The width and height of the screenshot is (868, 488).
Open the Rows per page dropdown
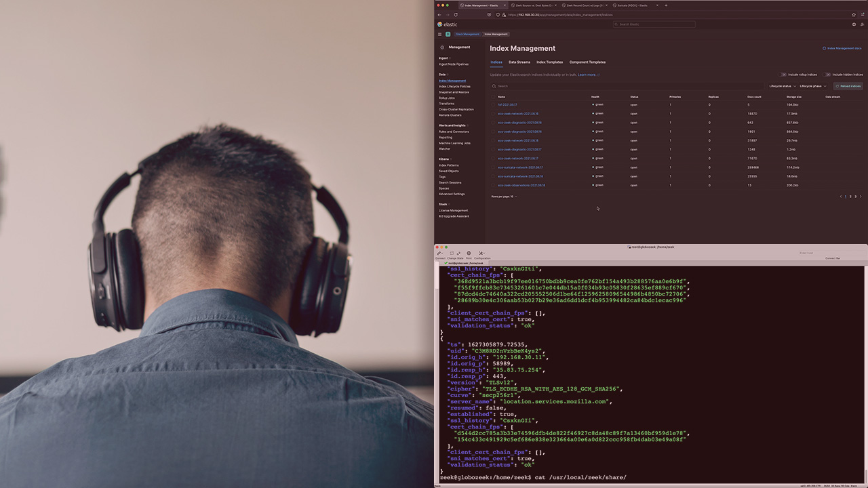point(505,197)
